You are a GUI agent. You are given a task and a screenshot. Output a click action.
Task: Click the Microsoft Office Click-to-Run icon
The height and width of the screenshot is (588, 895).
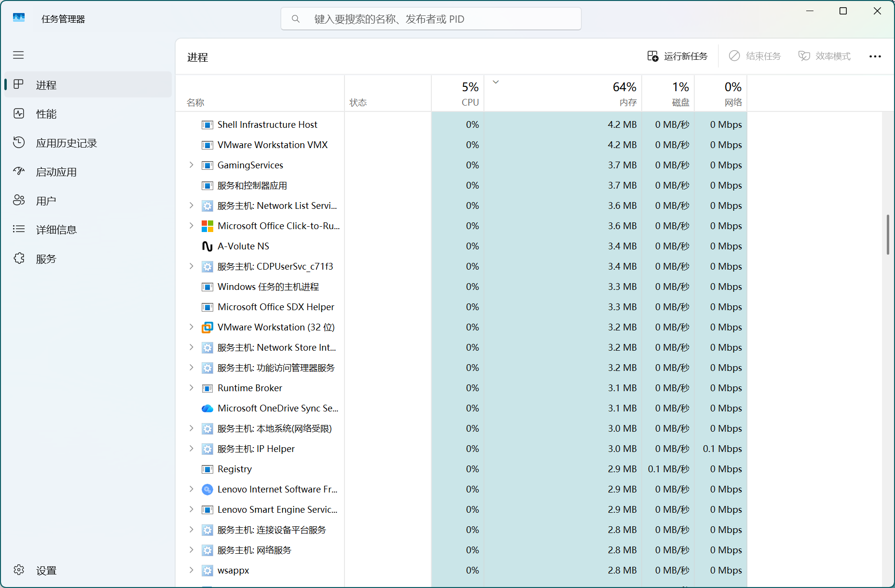point(207,226)
